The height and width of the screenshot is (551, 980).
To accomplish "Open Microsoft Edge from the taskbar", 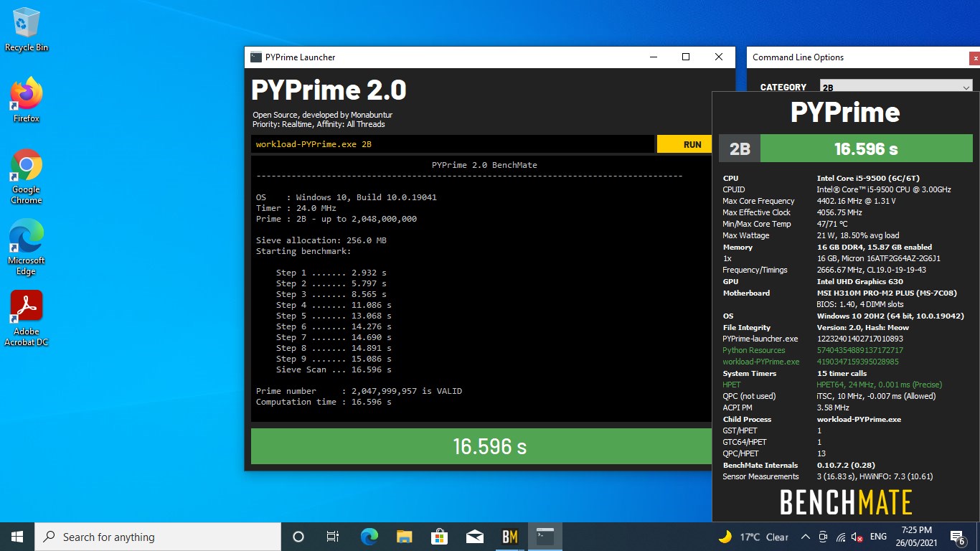I will 369,537.
